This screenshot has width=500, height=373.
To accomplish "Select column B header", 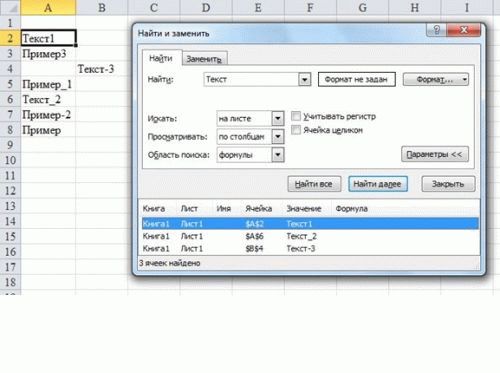I will (x=102, y=7).
